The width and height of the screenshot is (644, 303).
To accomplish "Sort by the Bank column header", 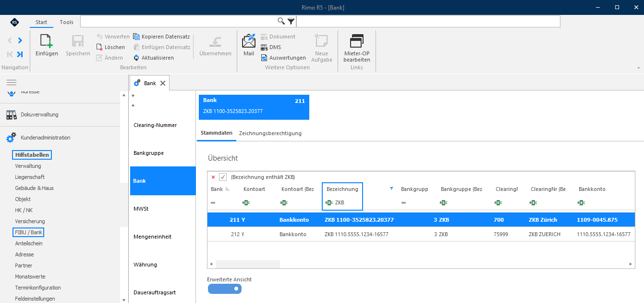I will 217,189.
